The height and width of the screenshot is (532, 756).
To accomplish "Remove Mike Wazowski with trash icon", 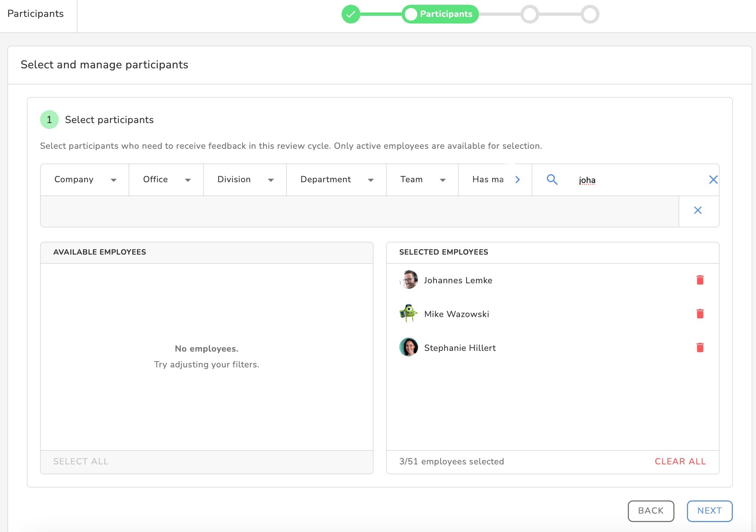I will tap(700, 314).
